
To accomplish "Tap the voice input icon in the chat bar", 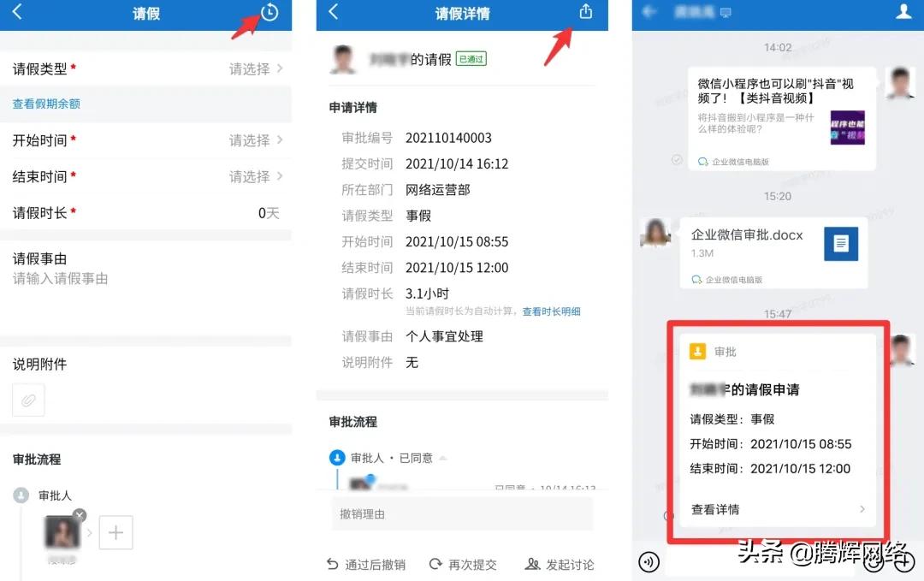I will click(649, 562).
